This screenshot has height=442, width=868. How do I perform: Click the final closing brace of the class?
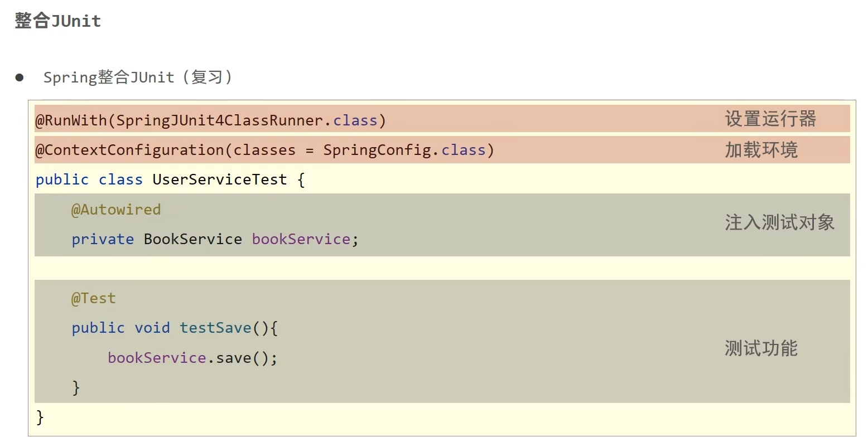click(x=40, y=417)
